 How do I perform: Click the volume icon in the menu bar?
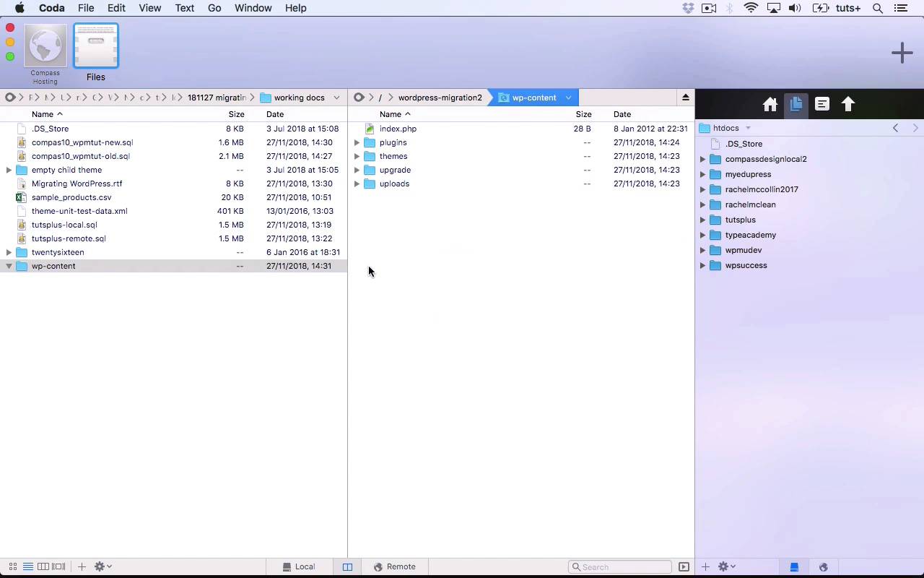[795, 8]
